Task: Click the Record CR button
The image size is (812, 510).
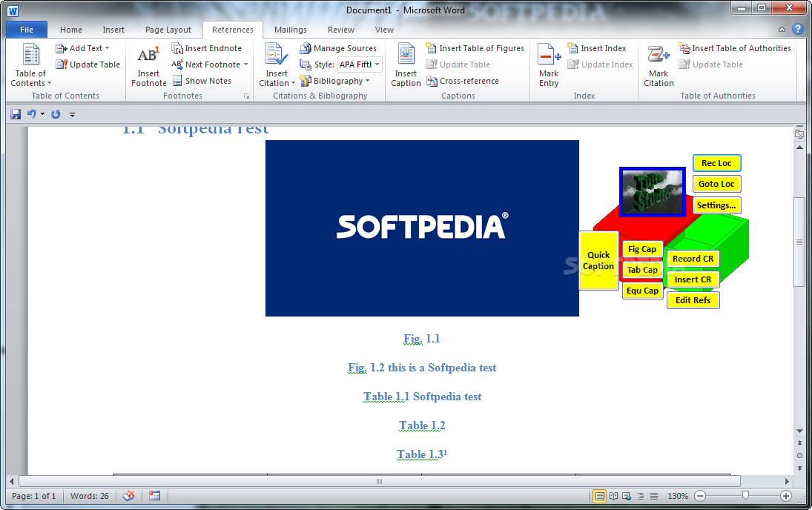Action: pos(693,259)
